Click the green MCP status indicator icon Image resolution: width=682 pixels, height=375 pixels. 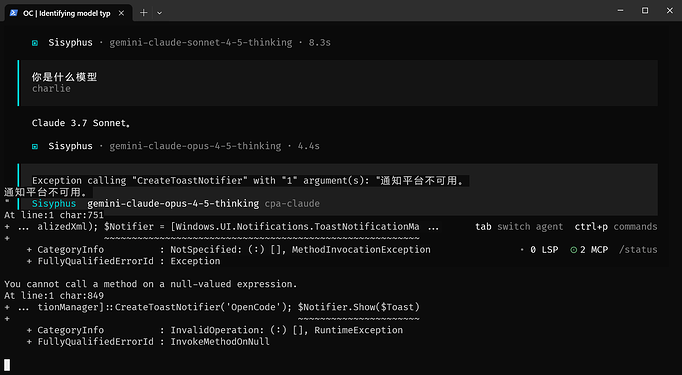point(573,250)
